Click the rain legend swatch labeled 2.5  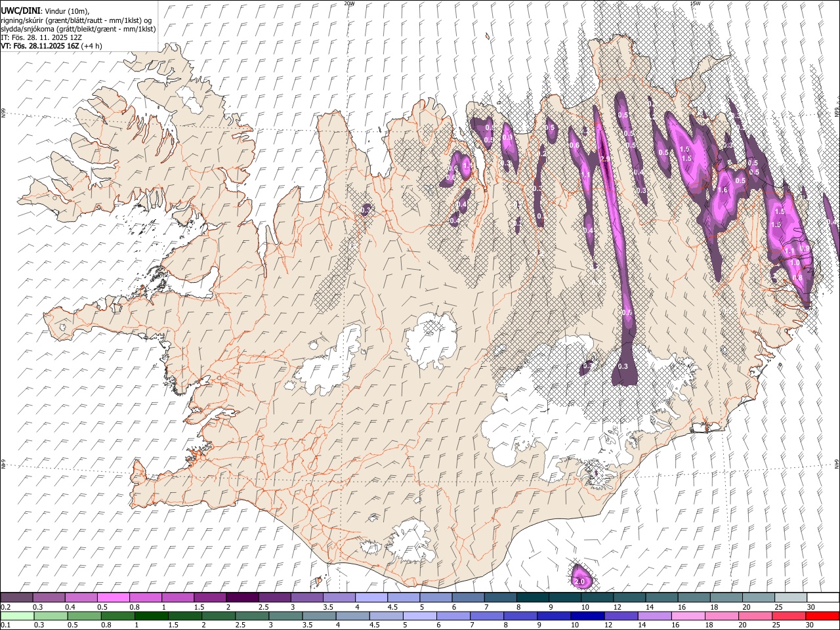point(253,616)
